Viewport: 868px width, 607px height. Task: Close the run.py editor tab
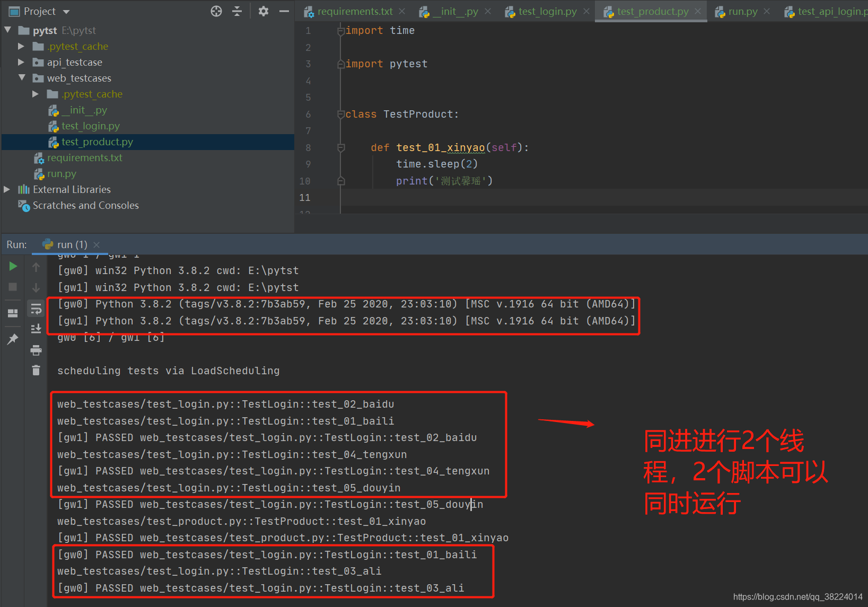click(767, 11)
